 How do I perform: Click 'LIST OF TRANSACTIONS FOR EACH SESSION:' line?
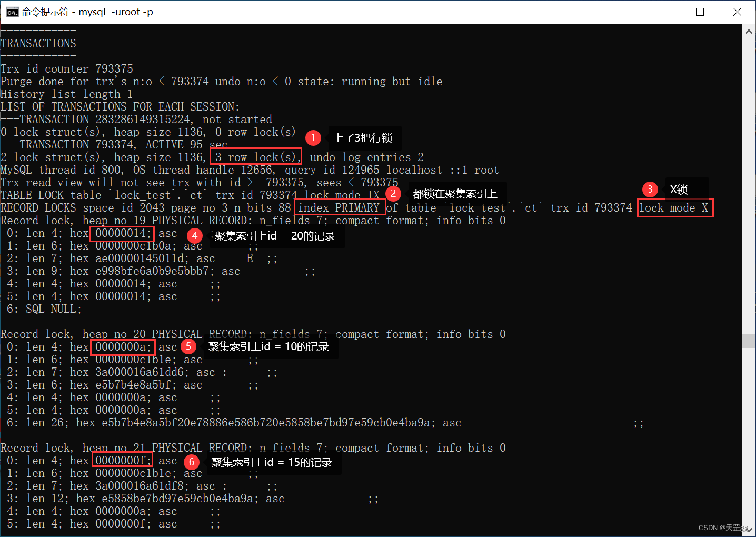pos(120,107)
